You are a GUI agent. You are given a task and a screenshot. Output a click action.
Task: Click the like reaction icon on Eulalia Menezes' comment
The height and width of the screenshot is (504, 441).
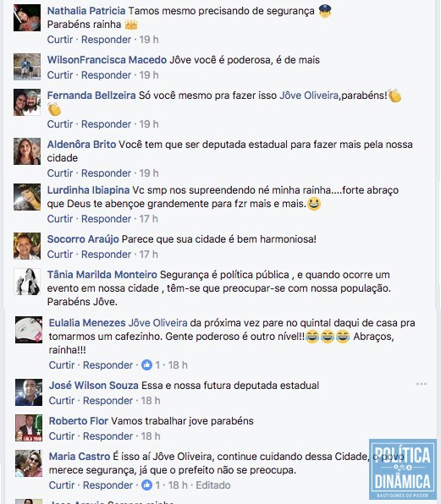(146, 364)
